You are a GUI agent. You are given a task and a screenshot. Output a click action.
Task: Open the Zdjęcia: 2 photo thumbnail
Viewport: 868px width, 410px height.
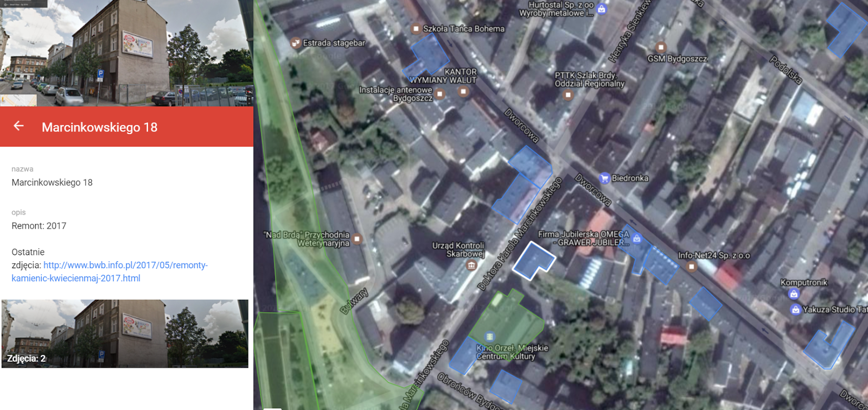[x=125, y=333]
